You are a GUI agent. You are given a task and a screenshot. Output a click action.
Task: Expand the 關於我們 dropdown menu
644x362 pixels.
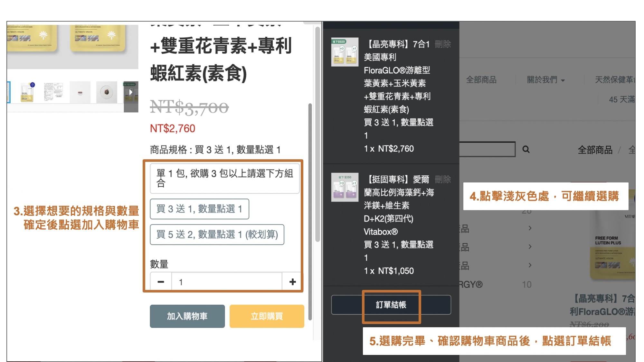(x=545, y=79)
